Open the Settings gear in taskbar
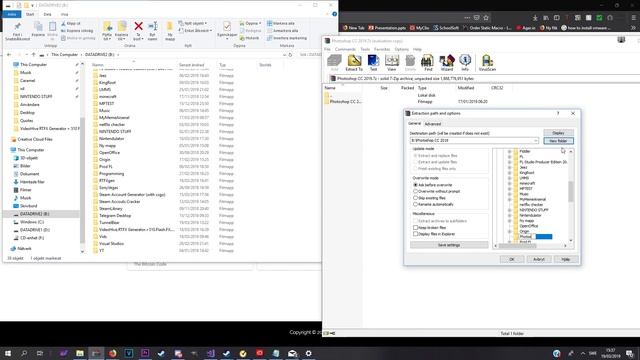Image resolution: width=640 pixels, height=360 pixels. click(309, 353)
